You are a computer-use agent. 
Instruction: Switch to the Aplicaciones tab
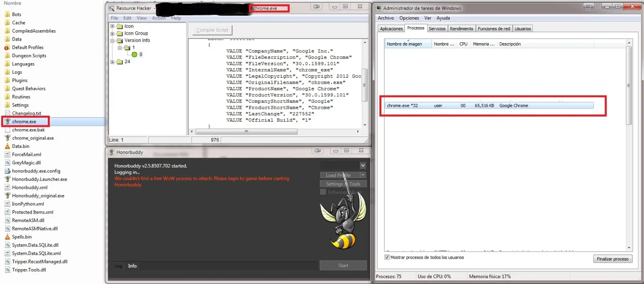[x=391, y=29]
